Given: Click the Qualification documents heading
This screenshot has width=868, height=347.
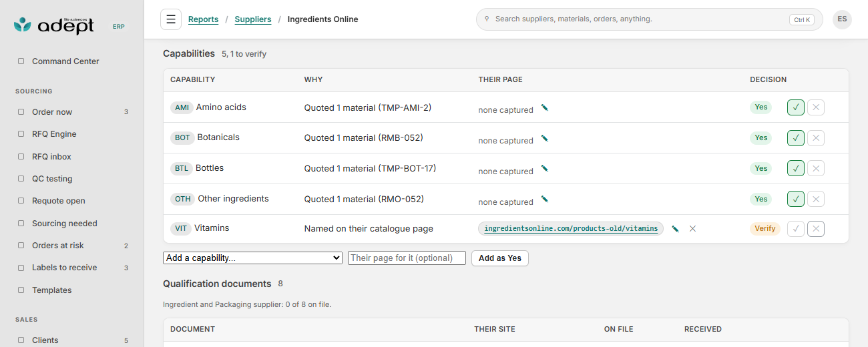Looking at the screenshot, I should 217,284.
